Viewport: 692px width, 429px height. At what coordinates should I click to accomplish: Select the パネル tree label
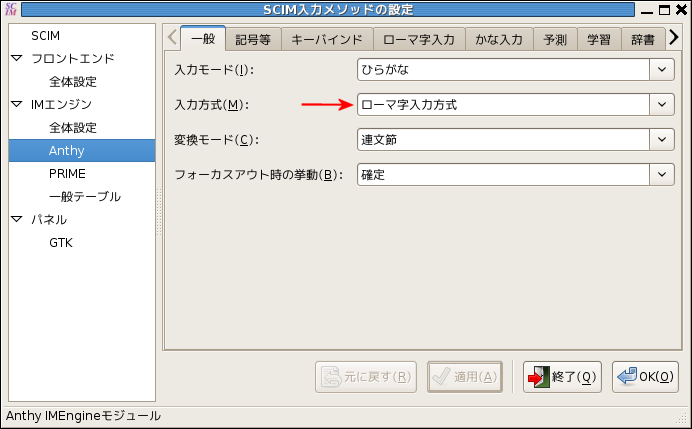click(49, 219)
